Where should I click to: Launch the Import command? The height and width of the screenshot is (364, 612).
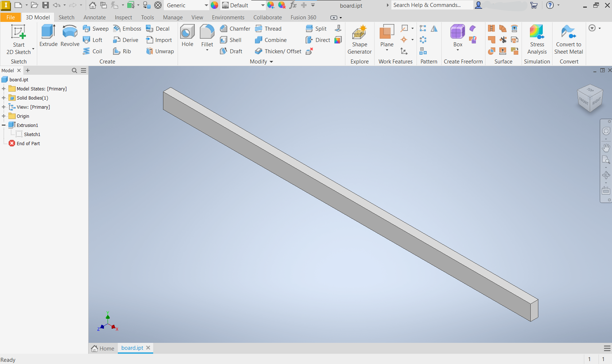click(159, 40)
